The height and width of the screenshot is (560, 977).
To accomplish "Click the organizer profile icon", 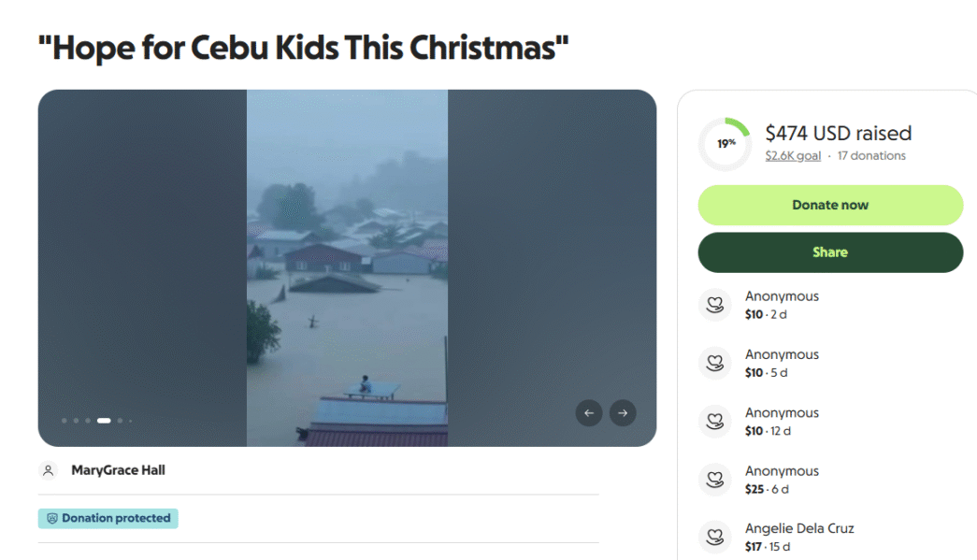I will click(49, 470).
